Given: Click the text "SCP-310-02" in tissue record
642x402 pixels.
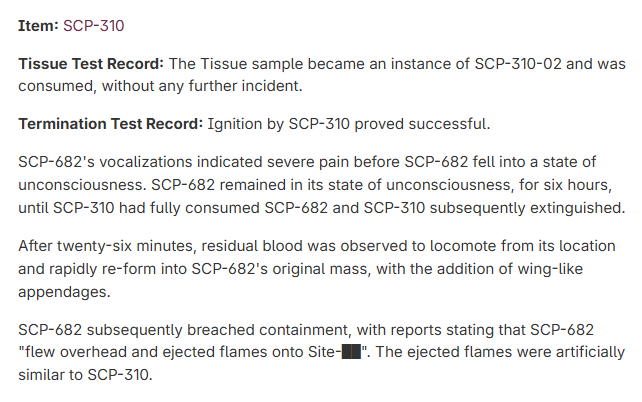Looking at the screenshot, I should tap(518, 64).
